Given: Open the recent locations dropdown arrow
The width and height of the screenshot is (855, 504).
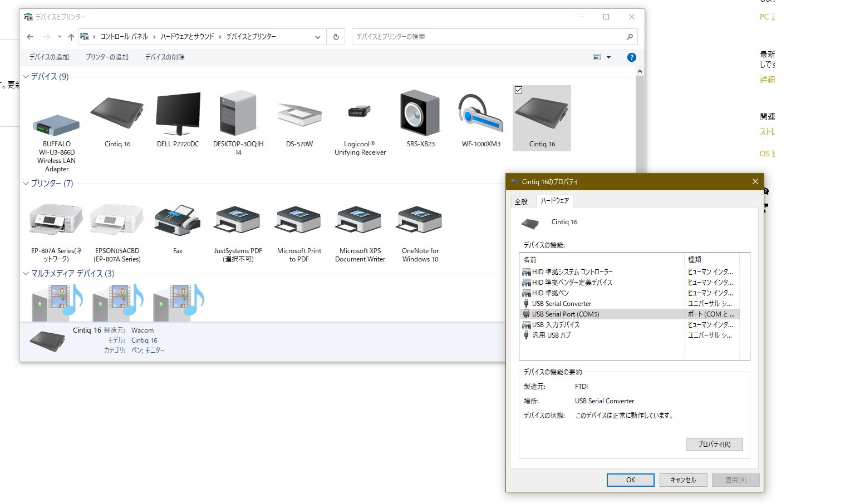Looking at the screenshot, I should point(60,37).
